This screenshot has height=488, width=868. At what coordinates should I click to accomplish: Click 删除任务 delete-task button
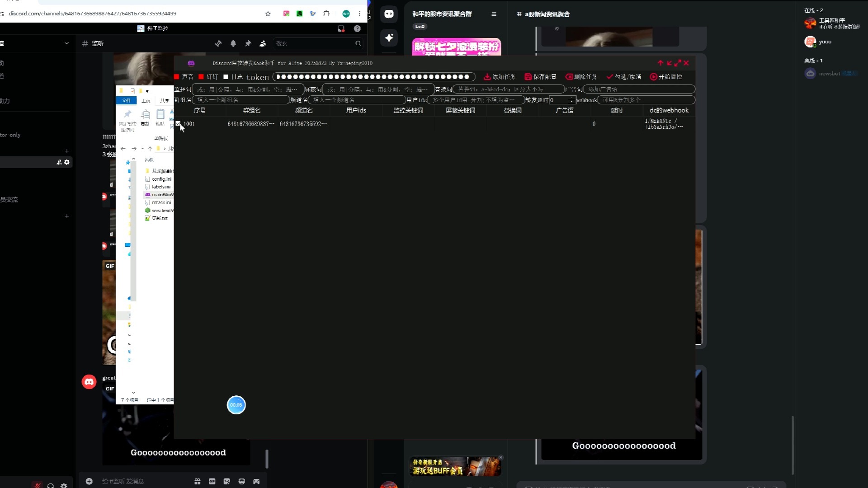(x=581, y=77)
